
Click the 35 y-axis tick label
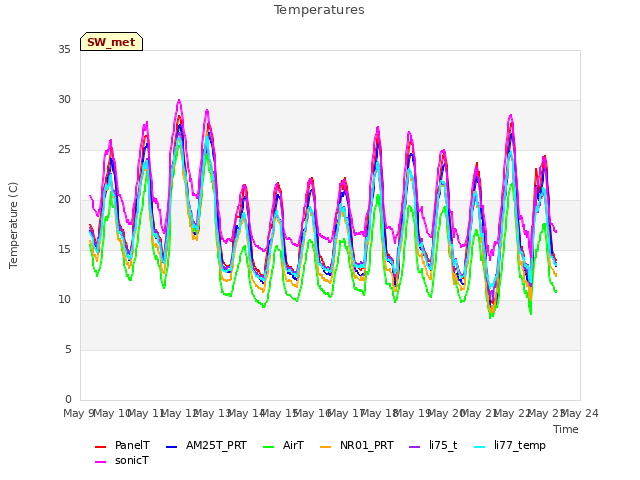[x=64, y=49]
